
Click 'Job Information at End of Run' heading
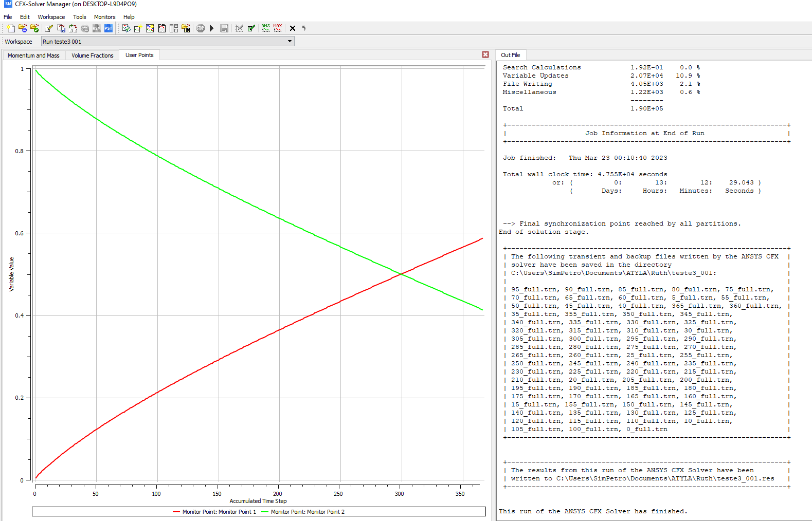tap(645, 133)
